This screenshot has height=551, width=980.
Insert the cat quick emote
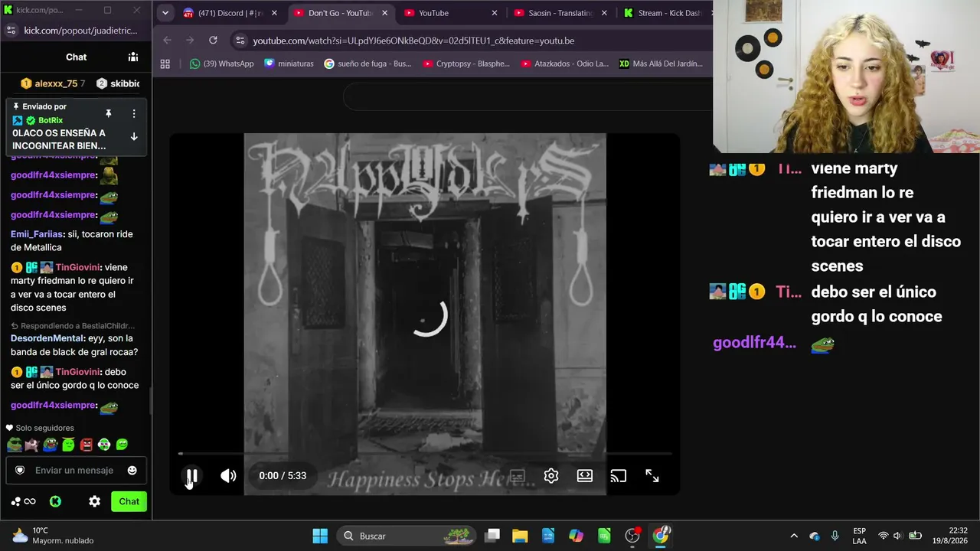tap(31, 445)
